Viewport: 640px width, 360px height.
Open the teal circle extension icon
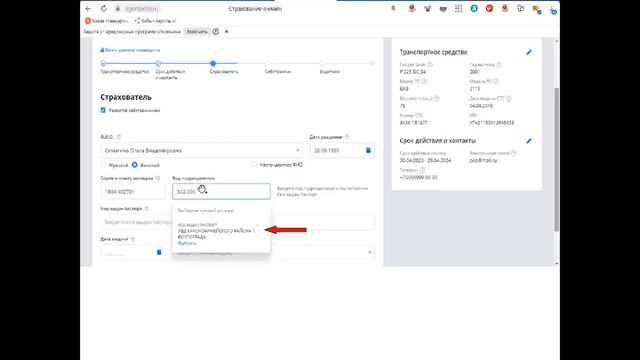click(x=474, y=9)
